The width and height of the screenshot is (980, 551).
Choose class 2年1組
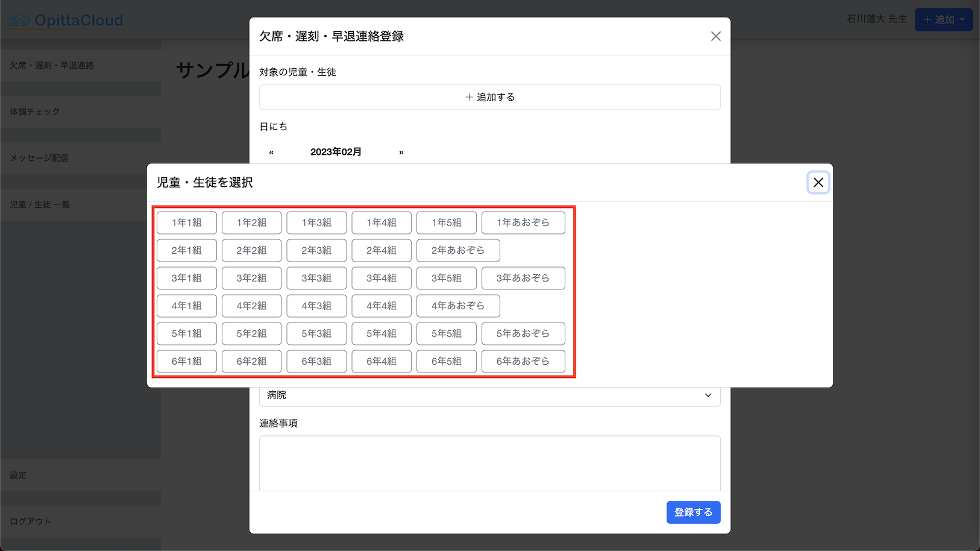pos(187,250)
